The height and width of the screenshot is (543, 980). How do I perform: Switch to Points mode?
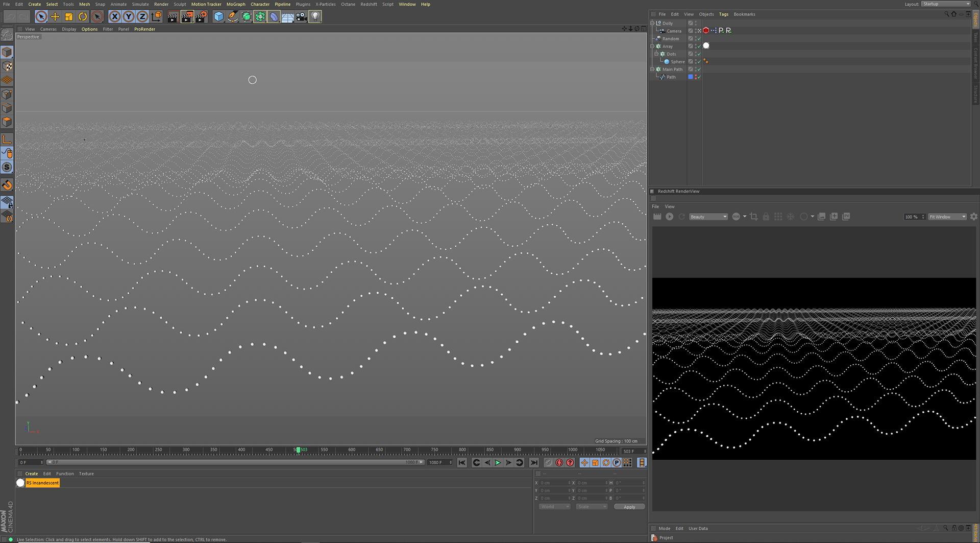[7, 95]
